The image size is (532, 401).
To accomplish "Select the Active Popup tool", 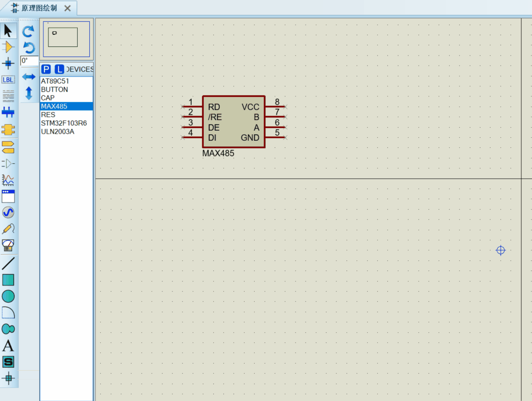I will (x=8, y=196).
